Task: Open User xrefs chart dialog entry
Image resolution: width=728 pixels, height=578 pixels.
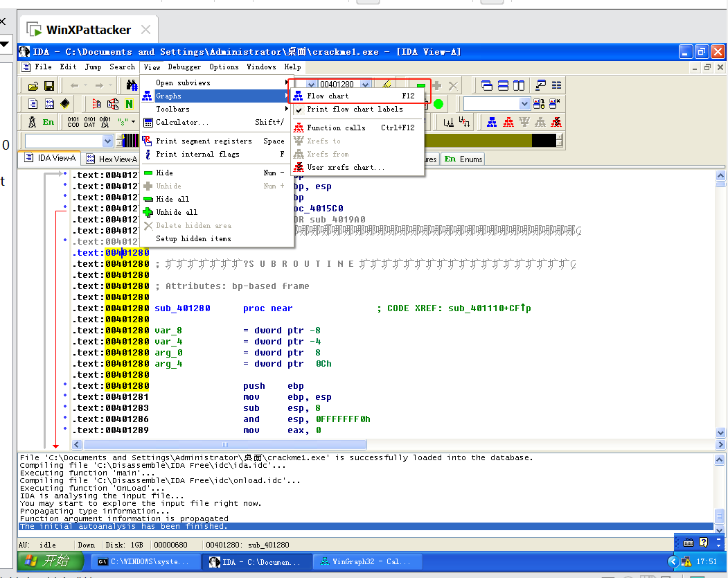Action: click(x=357, y=167)
